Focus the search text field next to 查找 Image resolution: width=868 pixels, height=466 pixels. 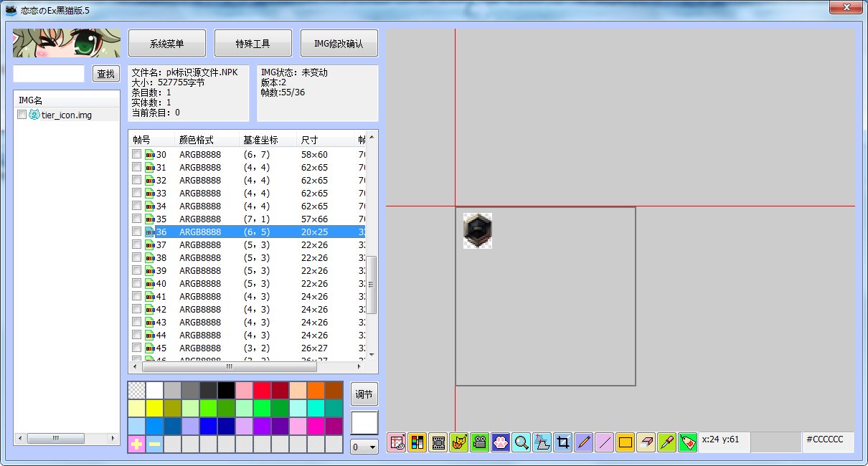49,74
